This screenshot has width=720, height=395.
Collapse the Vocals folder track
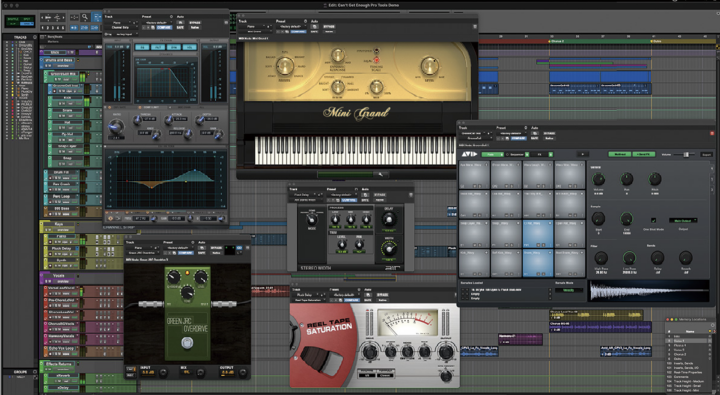pyautogui.click(x=42, y=276)
